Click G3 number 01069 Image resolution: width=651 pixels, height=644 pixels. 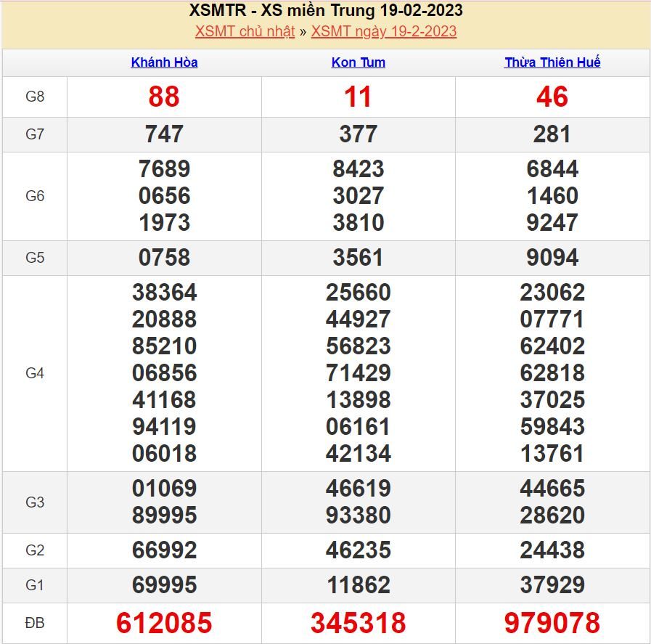[x=165, y=489]
